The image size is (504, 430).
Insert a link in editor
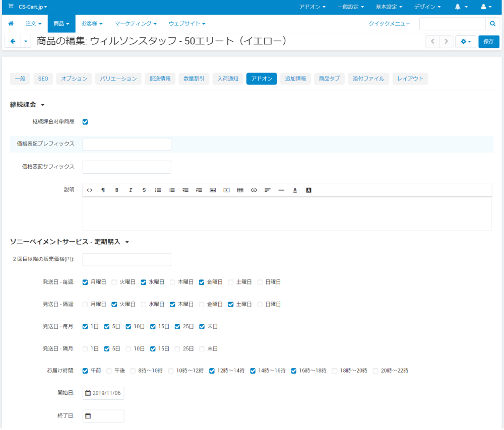click(254, 190)
